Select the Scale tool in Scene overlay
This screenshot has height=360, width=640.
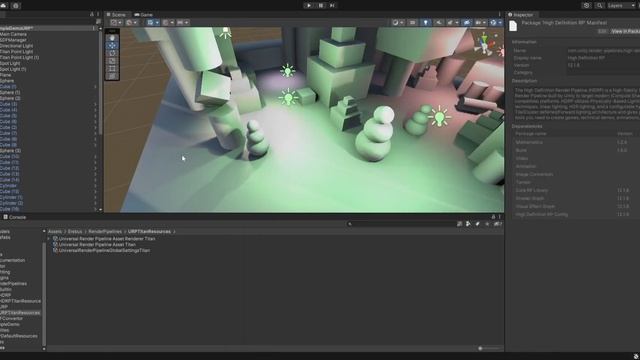click(x=112, y=61)
